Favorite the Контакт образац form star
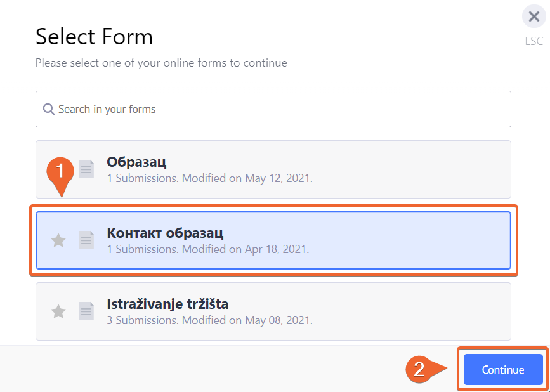 pos(58,240)
